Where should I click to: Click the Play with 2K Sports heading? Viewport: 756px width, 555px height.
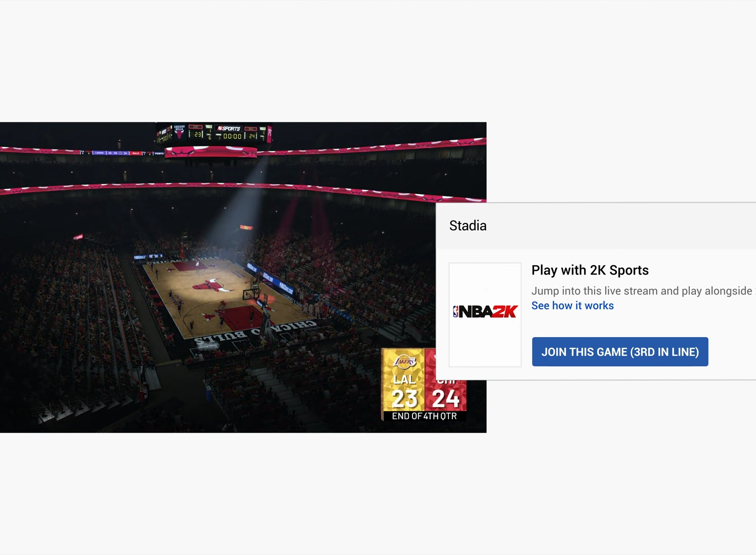[590, 270]
